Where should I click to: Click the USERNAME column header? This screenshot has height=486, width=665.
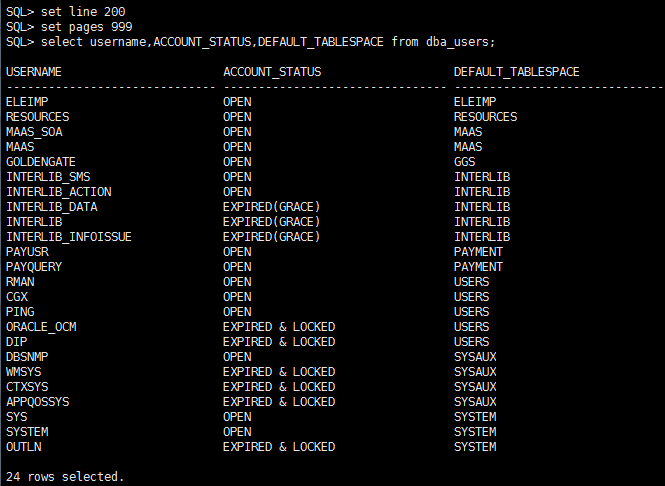click(x=34, y=72)
